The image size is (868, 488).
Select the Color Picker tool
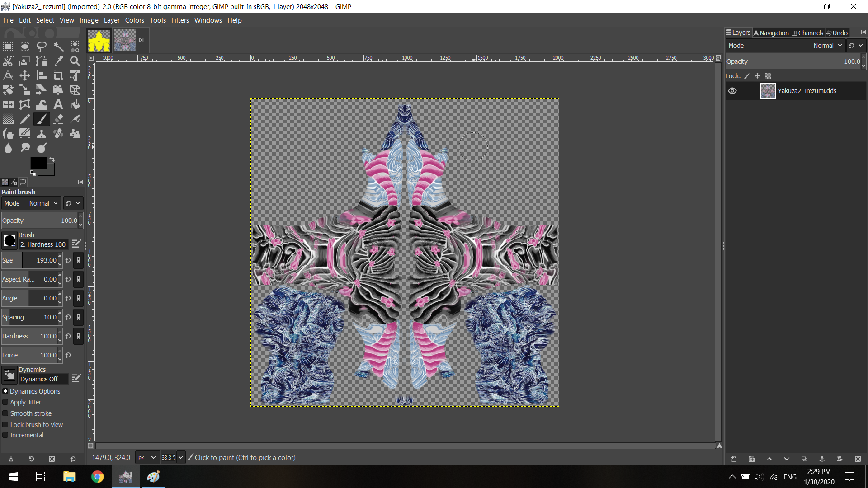tap(58, 61)
